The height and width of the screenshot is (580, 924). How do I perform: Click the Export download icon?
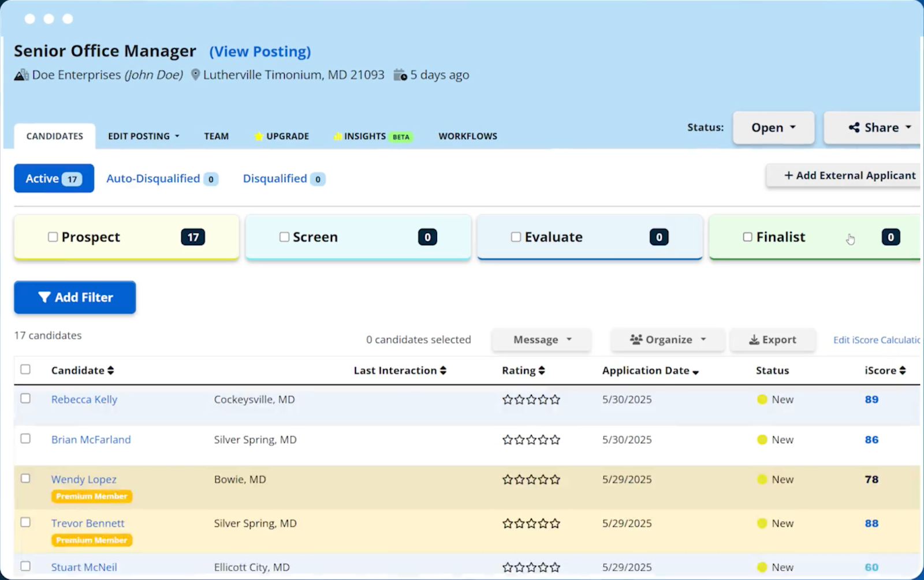(754, 339)
